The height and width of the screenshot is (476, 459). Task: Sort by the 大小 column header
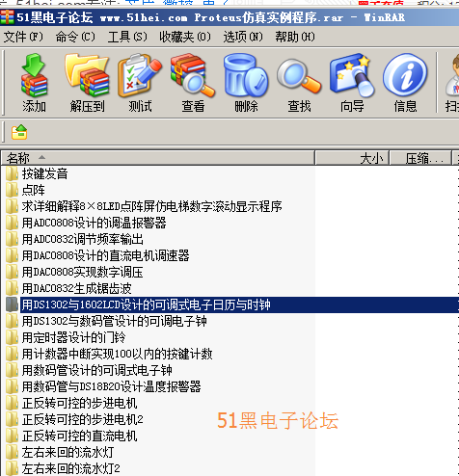(352, 158)
